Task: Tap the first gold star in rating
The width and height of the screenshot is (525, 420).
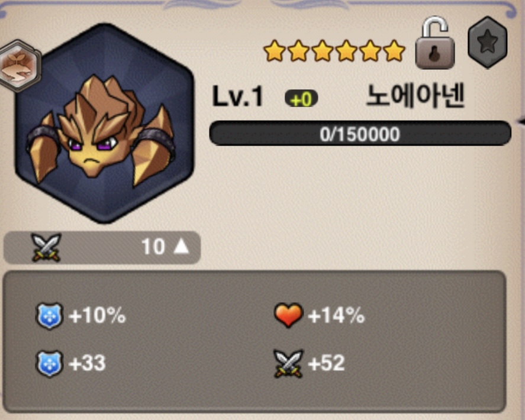Action: pyautogui.click(x=275, y=51)
